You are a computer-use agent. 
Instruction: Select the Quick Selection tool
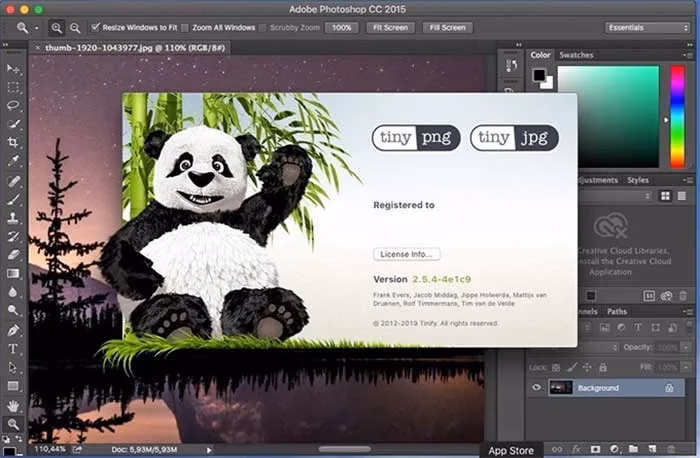click(x=13, y=124)
